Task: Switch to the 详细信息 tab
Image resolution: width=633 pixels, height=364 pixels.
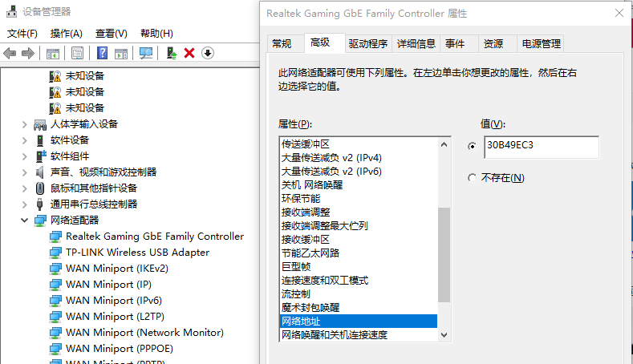Action: [416, 43]
